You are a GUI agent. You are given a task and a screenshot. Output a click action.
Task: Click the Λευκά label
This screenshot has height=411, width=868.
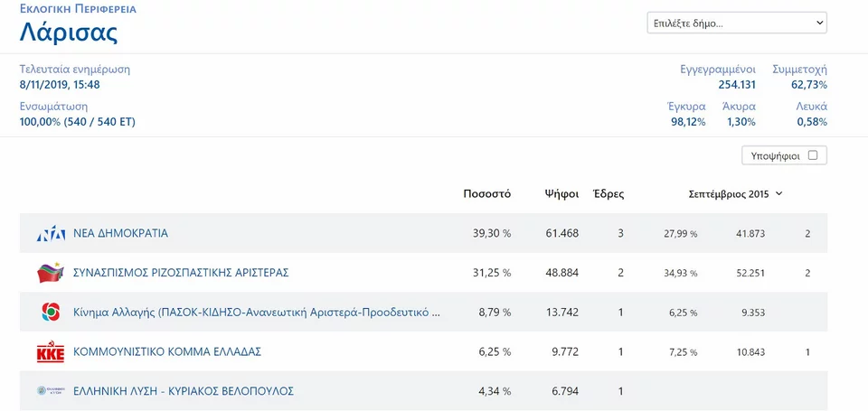(x=812, y=107)
